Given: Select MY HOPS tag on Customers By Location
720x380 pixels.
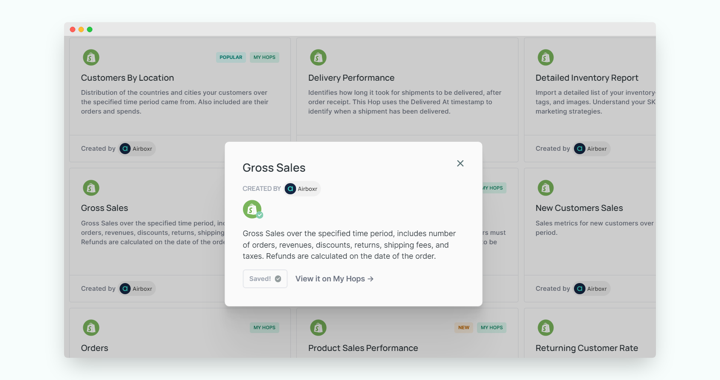Looking at the screenshot, I should tap(264, 57).
